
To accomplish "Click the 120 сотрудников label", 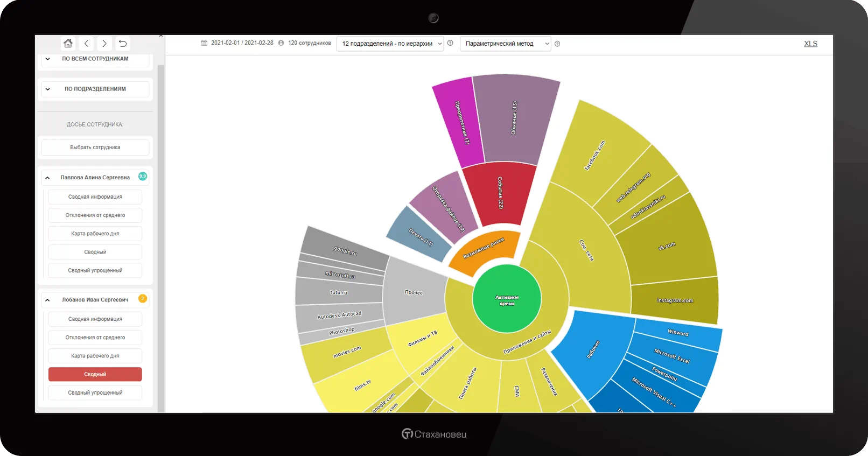I will (310, 43).
